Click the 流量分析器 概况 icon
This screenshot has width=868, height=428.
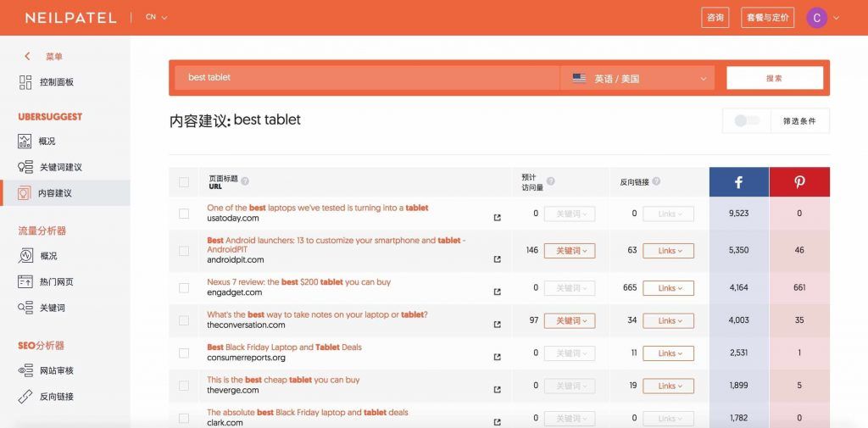pyautogui.click(x=25, y=256)
